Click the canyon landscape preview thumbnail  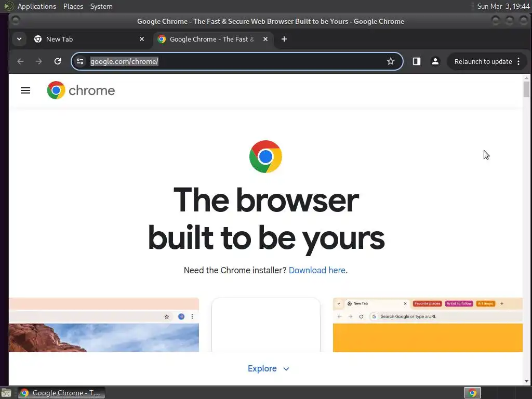point(104,325)
